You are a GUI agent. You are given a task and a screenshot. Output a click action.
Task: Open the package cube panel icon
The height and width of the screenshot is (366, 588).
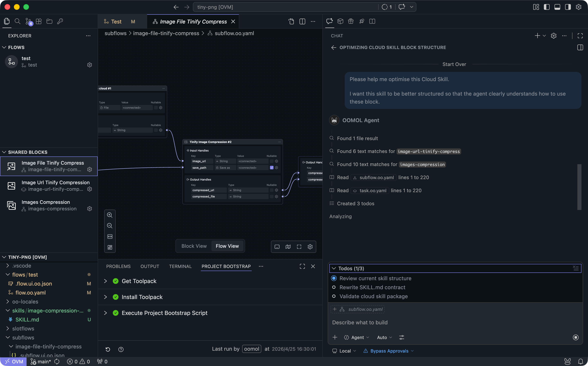pos(340,21)
